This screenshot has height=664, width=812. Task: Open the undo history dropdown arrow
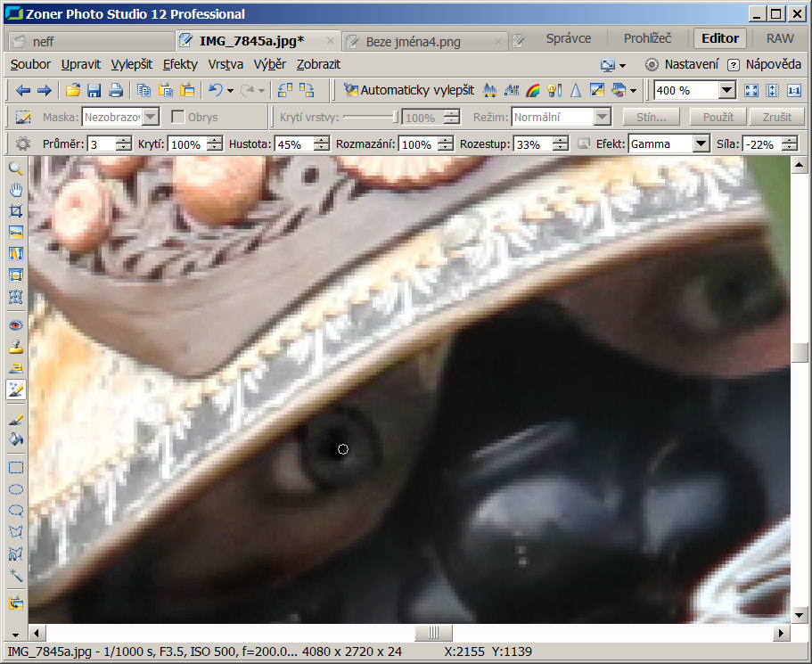(230, 91)
